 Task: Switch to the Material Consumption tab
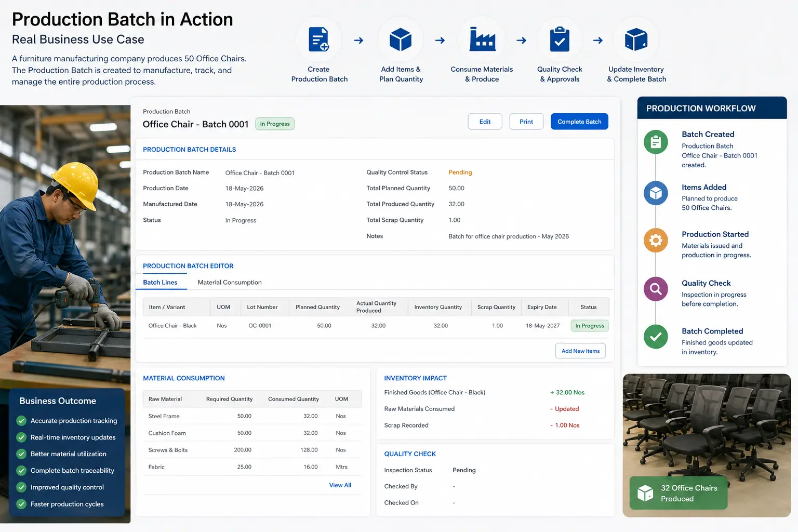pyautogui.click(x=230, y=282)
